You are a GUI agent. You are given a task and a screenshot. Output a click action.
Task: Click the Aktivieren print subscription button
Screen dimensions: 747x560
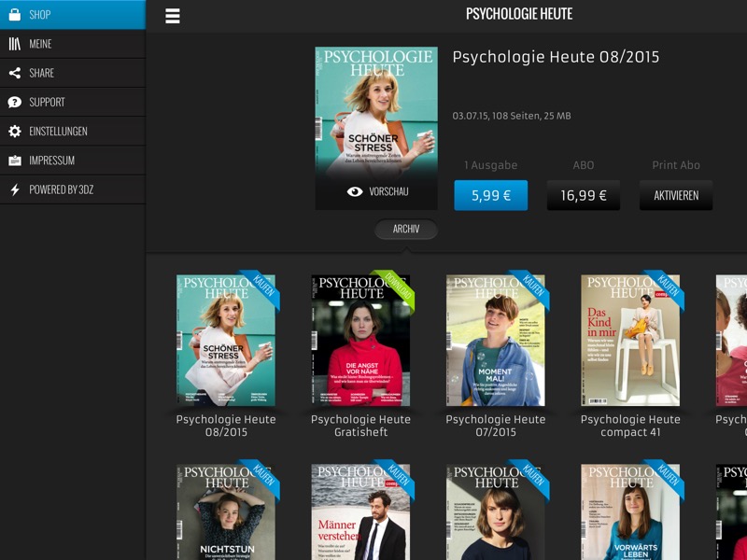pyautogui.click(x=676, y=195)
